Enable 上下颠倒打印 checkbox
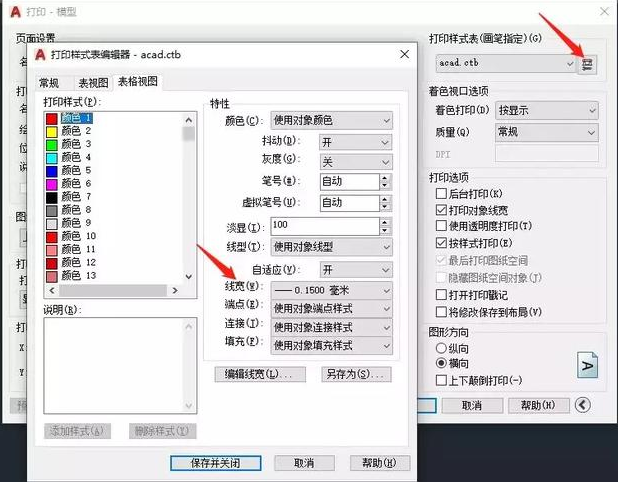 point(441,380)
